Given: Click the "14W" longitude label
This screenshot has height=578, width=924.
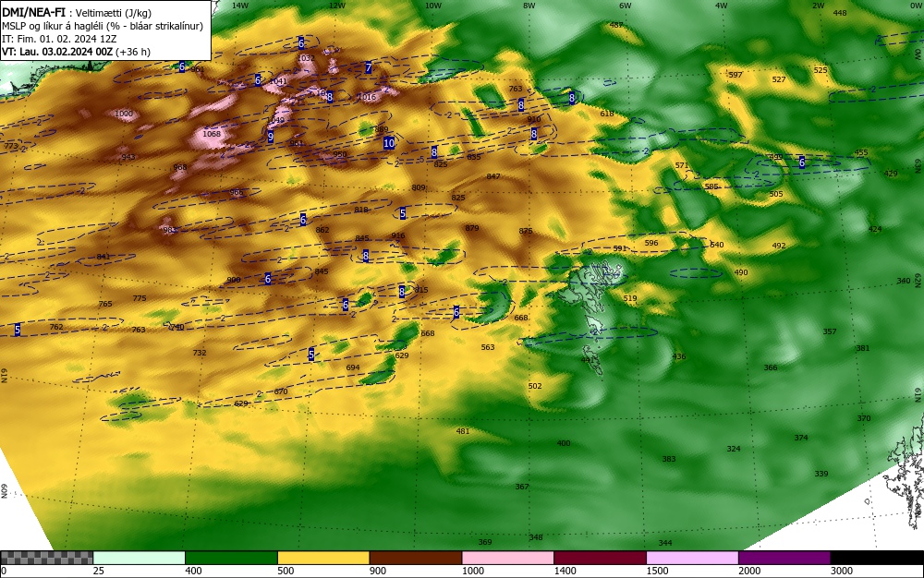Looking at the screenshot, I should 240,6.
